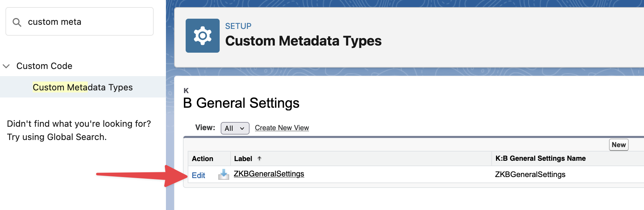
Task: Open the View dropdown set to All
Action: [x=235, y=128]
